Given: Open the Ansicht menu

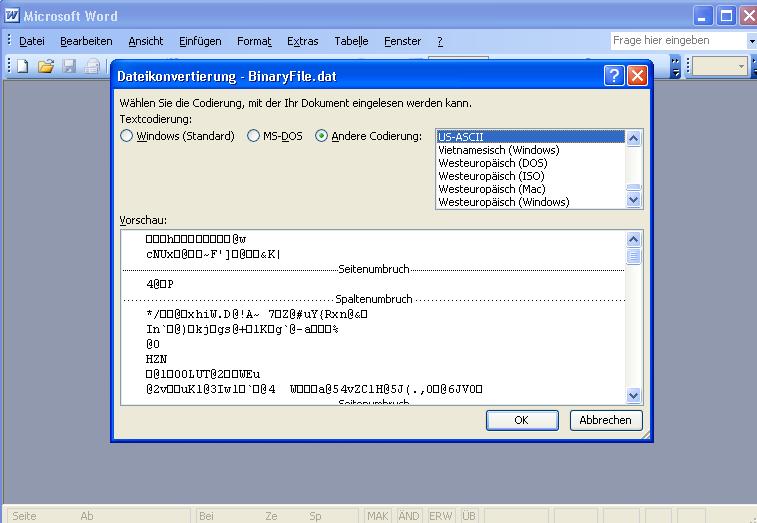Looking at the screenshot, I should pos(145,42).
